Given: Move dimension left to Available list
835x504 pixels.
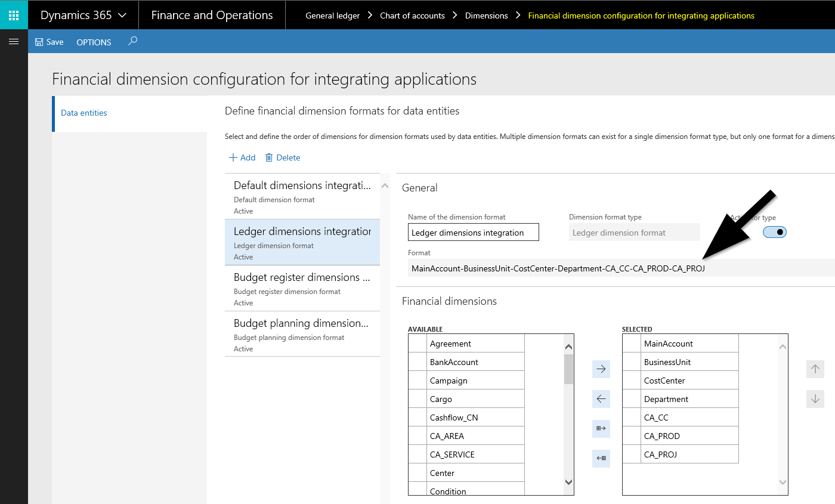Looking at the screenshot, I should pos(601,398).
